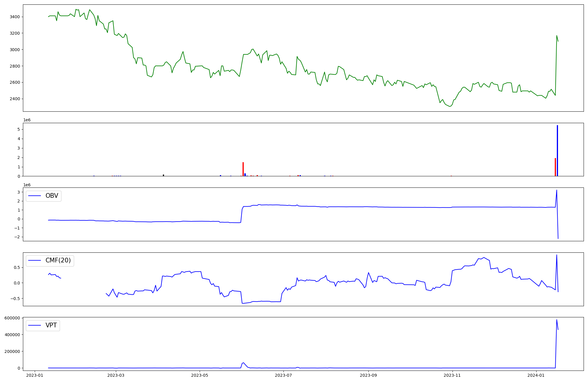588x382 pixels.
Task: Click the OBV legend label
Action: (52, 196)
